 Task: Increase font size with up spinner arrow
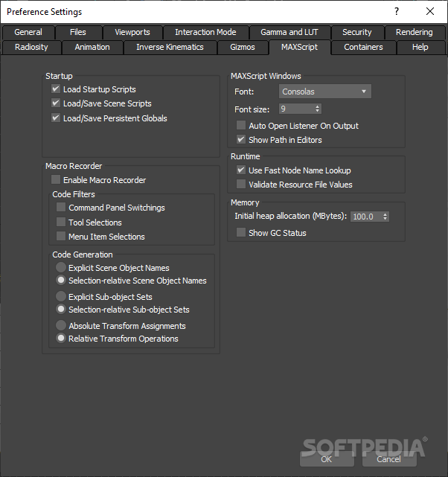317,106
